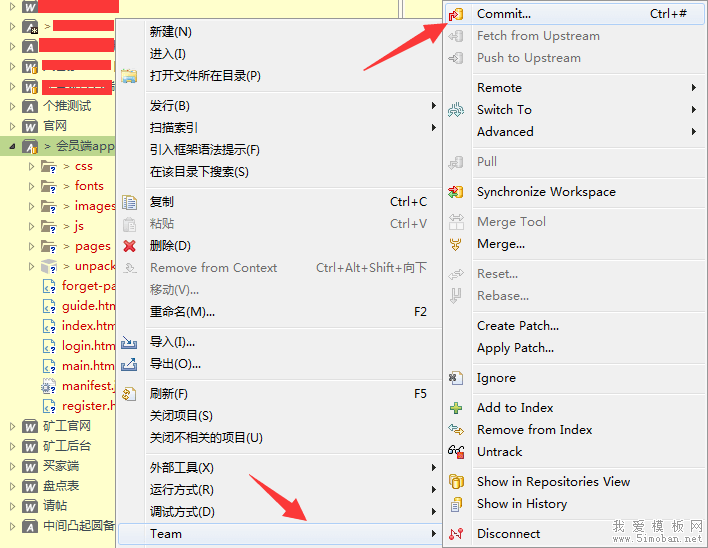Expand the unpackage folder
Screen dimensions: 708x548
pos(31,266)
